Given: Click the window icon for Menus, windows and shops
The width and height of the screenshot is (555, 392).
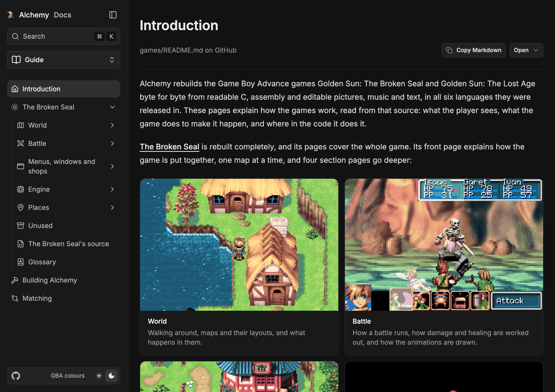Looking at the screenshot, I should pos(21,166).
